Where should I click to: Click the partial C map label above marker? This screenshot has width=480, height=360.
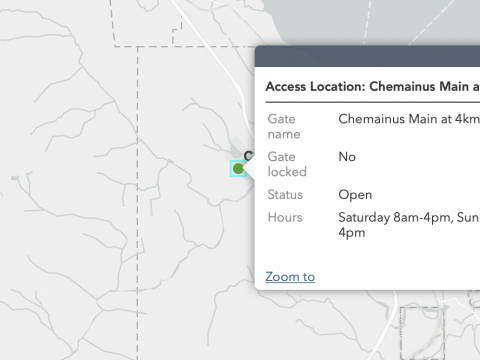(x=248, y=156)
